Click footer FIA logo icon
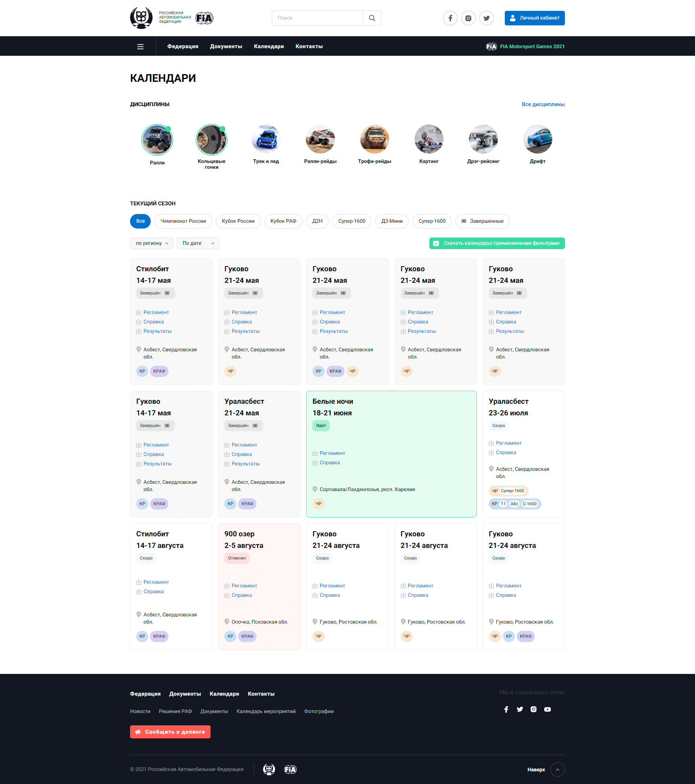This screenshot has height=784, width=695. click(291, 770)
